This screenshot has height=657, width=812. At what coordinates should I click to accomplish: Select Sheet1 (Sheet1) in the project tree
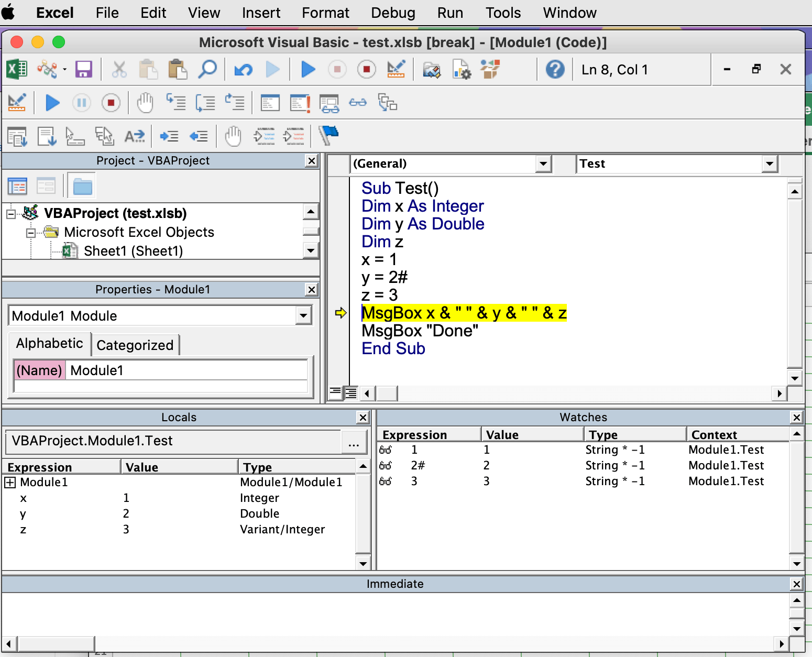point(133,251)
